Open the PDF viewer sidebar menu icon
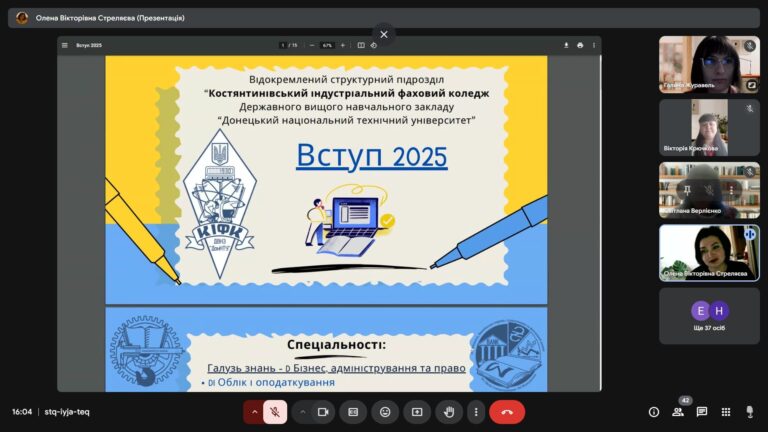 [x=65, y=45]
